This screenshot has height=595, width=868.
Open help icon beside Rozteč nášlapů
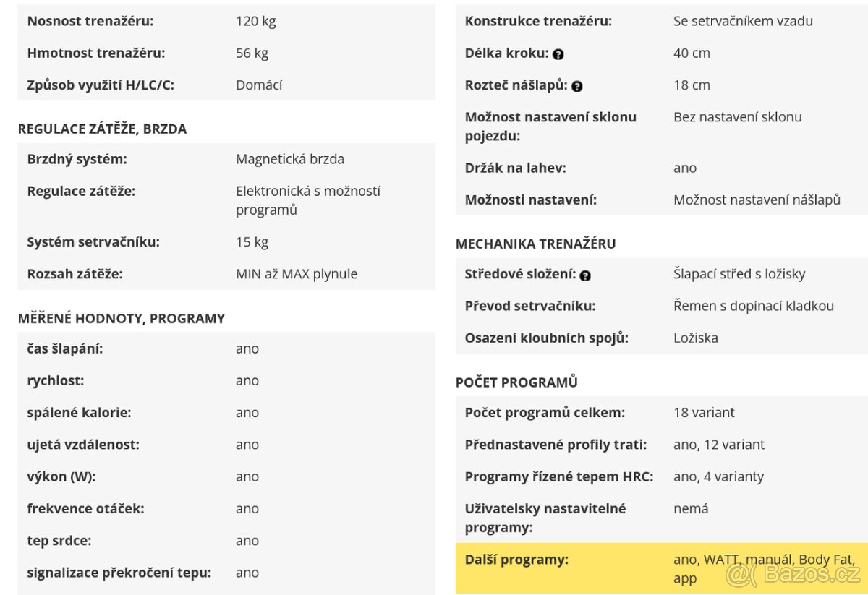576,86
